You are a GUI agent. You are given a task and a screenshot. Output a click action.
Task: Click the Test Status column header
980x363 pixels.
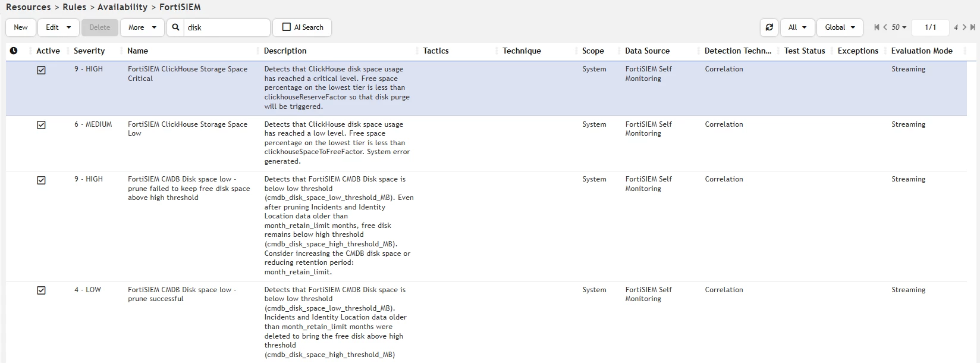[805, 51]
